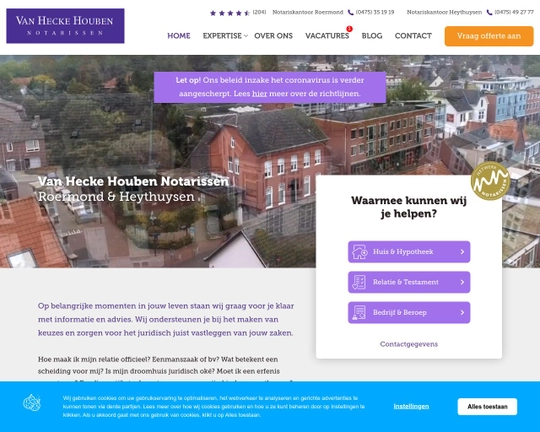
Task: Click the phone icon for Notariskantoor Roermond
Action: coord(351,12)
